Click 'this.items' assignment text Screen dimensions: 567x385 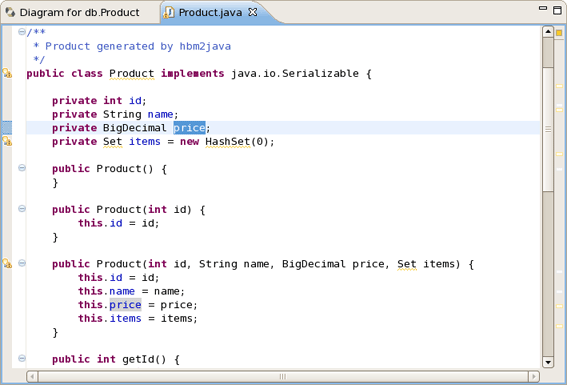click(x=110, y=318)
